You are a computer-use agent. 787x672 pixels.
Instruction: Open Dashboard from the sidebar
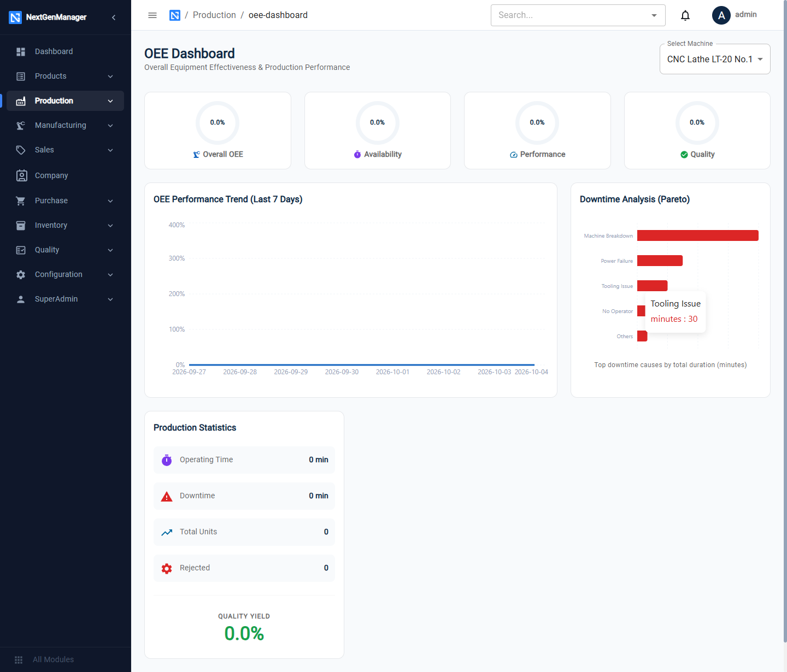click(x=65, y=51)
